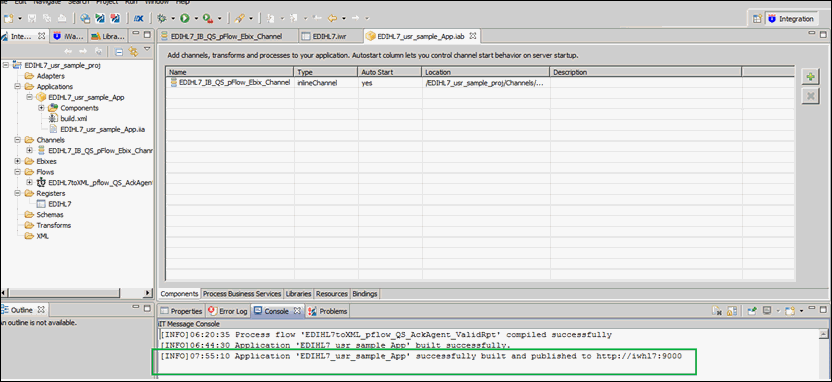Select EDIHL7_usr_sample_App in the tree
Viewport: 832px width, 382px height.
click(x=86, y=97)
